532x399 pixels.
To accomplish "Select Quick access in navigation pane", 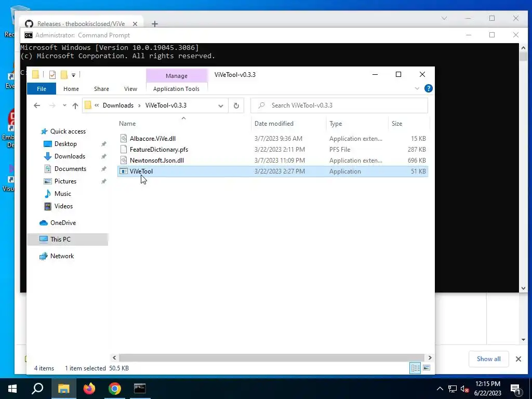I will click(x=68, y=131).
